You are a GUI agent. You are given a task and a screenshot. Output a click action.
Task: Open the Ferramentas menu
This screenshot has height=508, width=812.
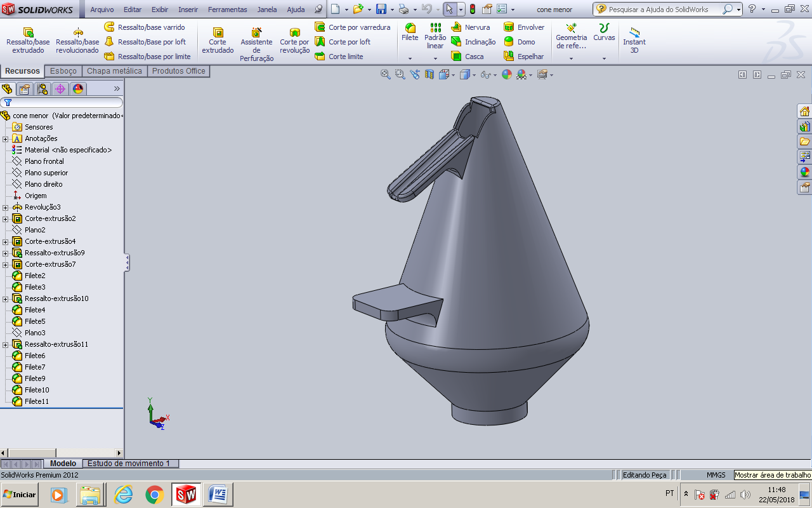[228, 10]
